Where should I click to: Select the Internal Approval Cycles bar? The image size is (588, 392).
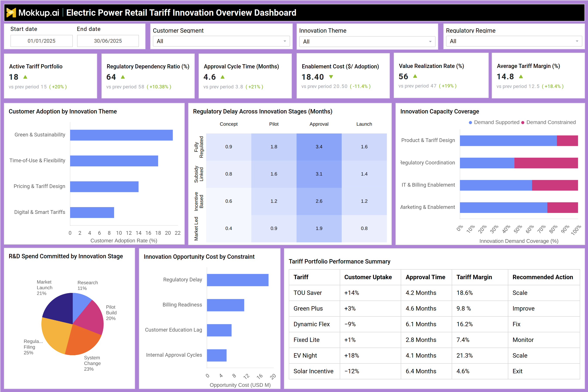tap(217, 355)
